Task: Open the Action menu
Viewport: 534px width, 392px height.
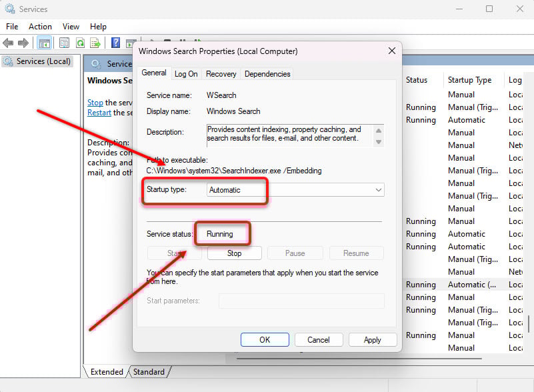Action: 40,27
